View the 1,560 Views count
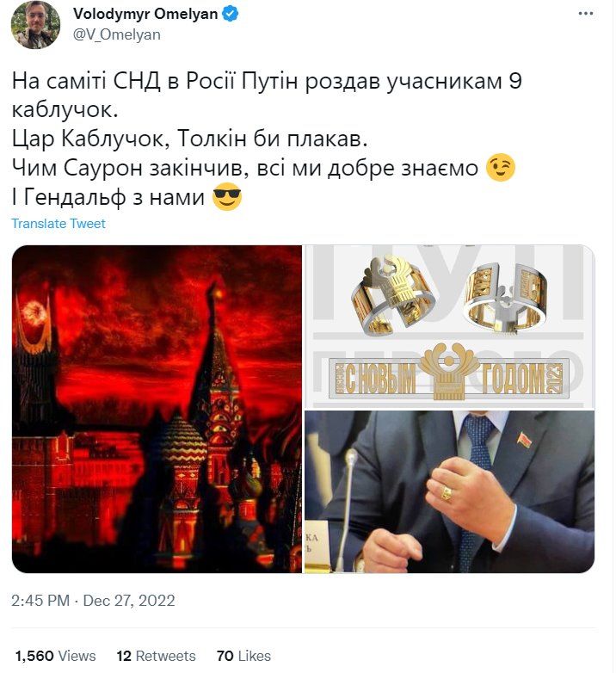This screenshot has height=673, width=616. pos(55,656)
